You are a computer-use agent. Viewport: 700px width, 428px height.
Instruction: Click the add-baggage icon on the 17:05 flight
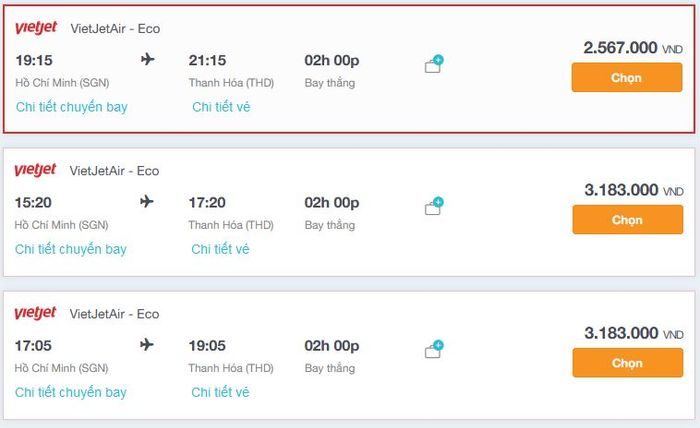tap(434, 350)
